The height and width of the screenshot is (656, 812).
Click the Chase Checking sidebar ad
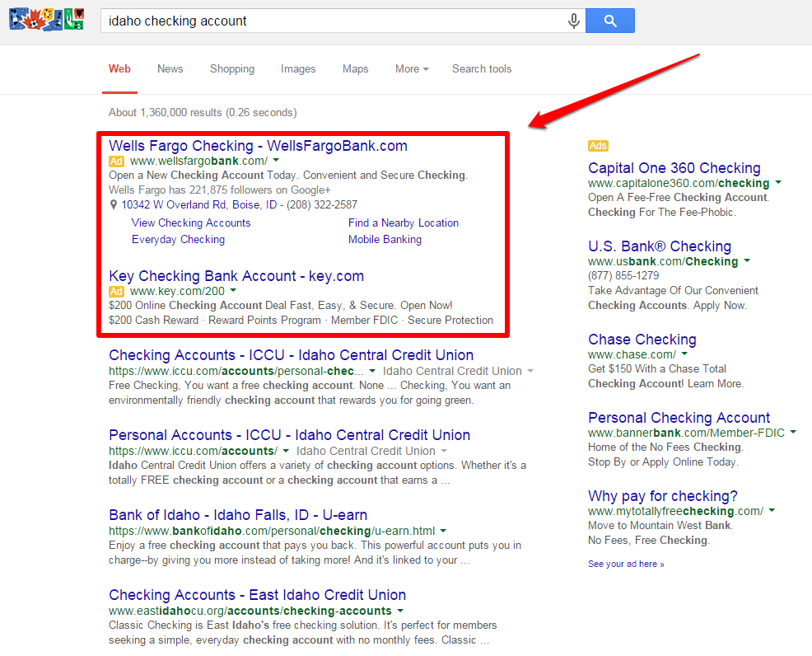coord(642,340)
